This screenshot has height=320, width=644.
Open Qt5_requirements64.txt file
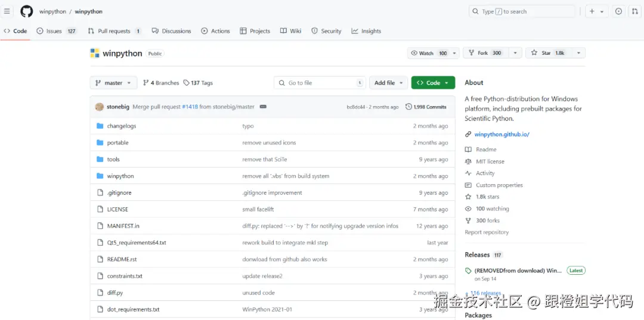137,243
